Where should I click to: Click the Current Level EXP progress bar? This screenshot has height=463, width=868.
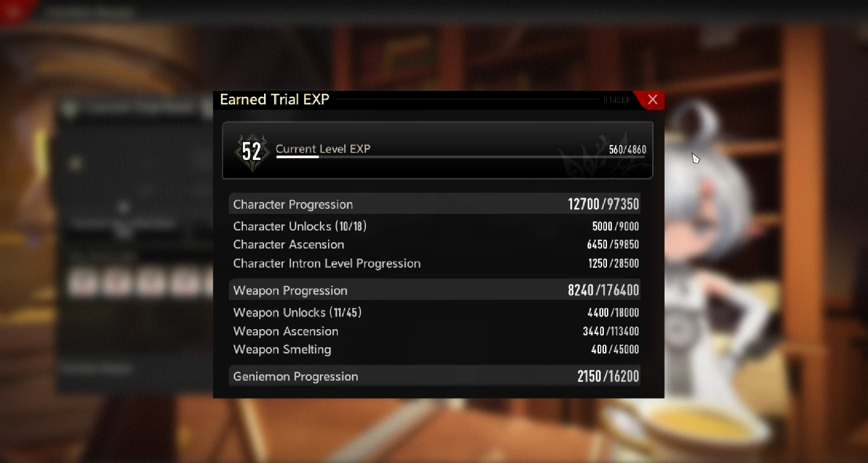[x=460, y=157]
